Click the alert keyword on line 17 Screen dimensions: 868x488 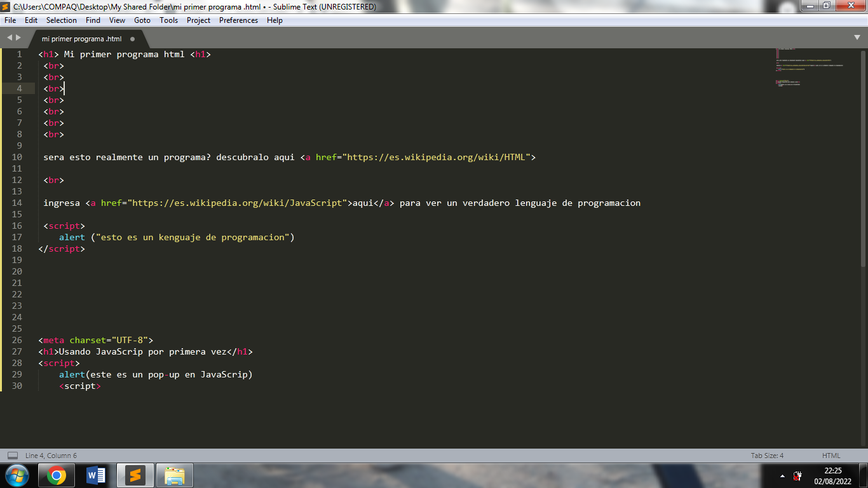point(72,237)
